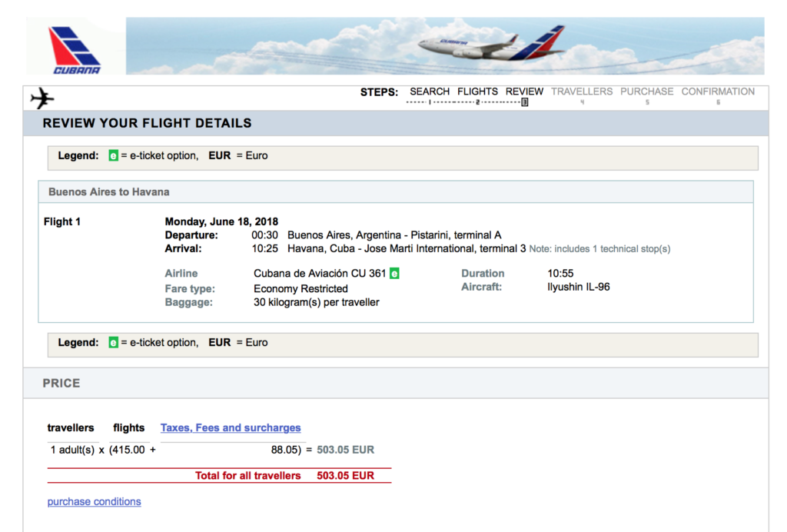This screenshot has width=787, height=532.
Task: Click the greyed TRAVELLERS step
Action: pos(582,91)
